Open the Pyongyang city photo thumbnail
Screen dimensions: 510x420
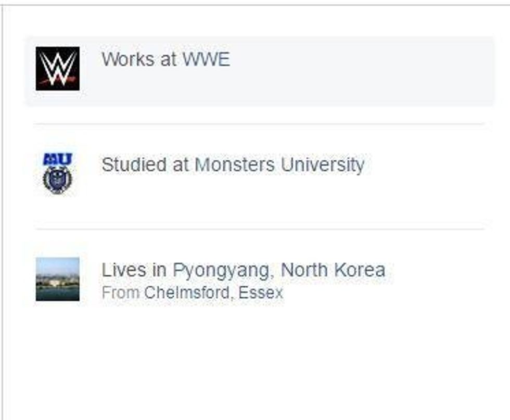click(x=57, y=279)
